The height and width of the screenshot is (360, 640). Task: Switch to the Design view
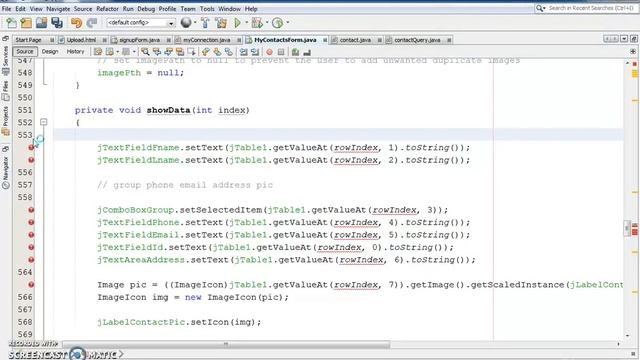[x=50, y=52]
